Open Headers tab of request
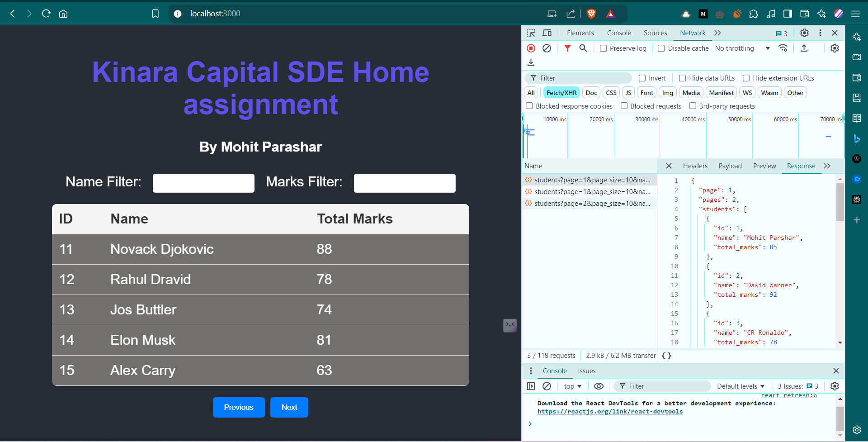The width and height of the screenshot is (868, 442). 695,166
